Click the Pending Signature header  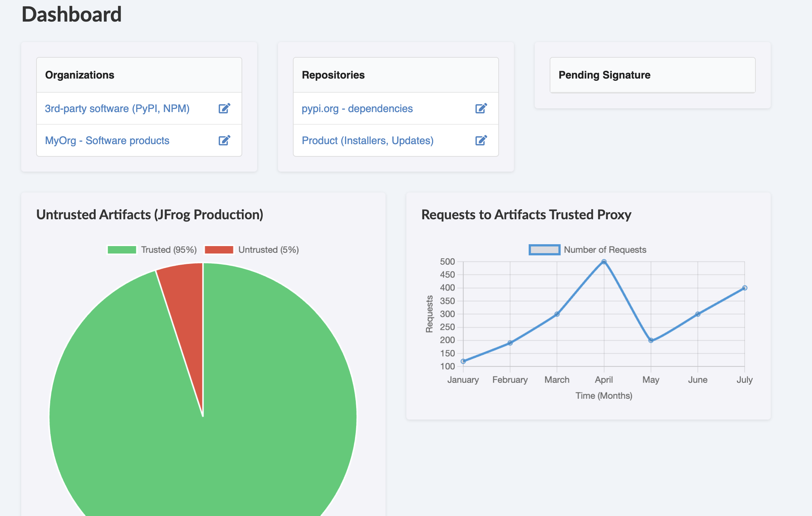[653, 75]
